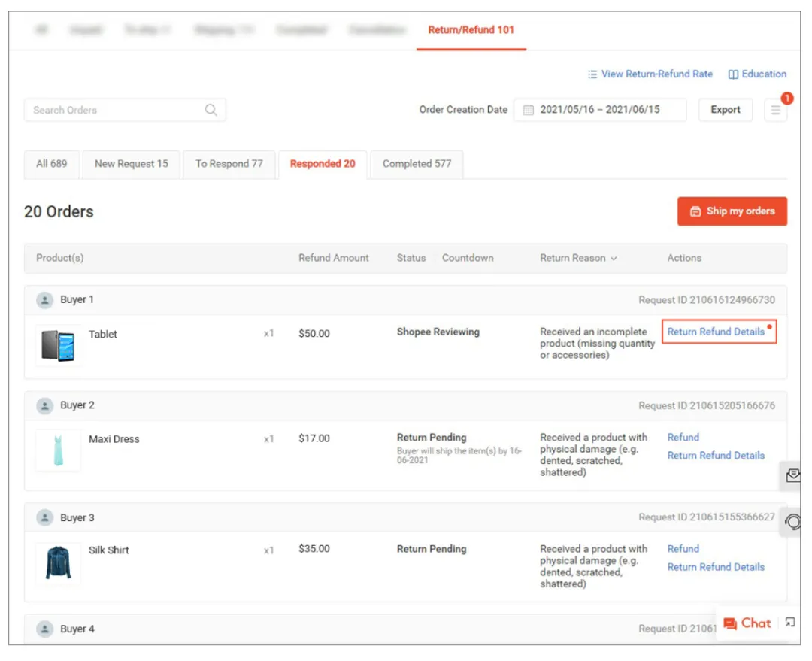Screen dimensions: 812x661
Task: Click the Export button
Action: pos(725,110)
